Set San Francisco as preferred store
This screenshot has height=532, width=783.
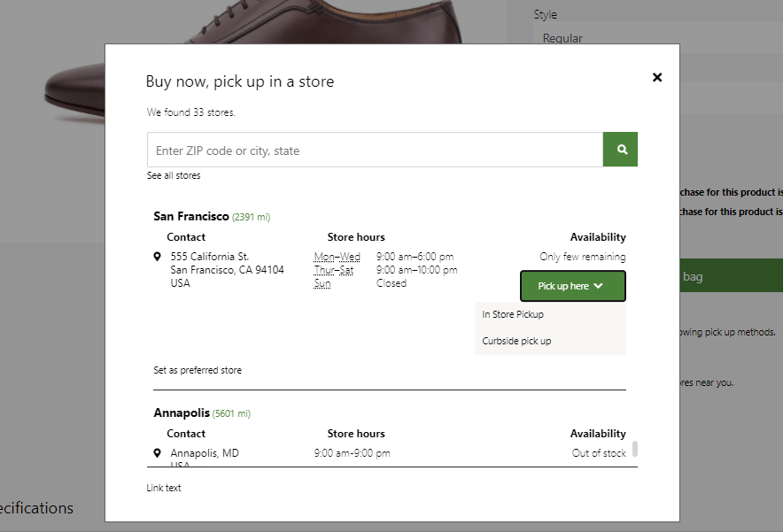click(197, 370)
